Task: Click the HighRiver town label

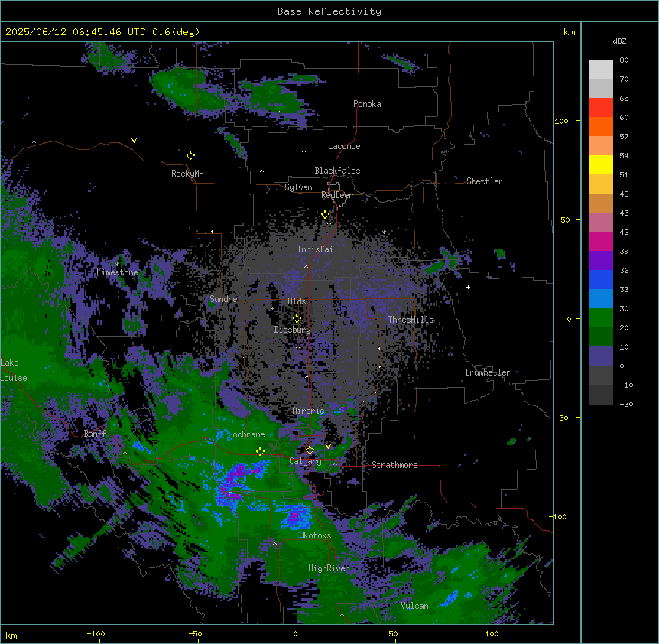Action: tap(329, 568)
